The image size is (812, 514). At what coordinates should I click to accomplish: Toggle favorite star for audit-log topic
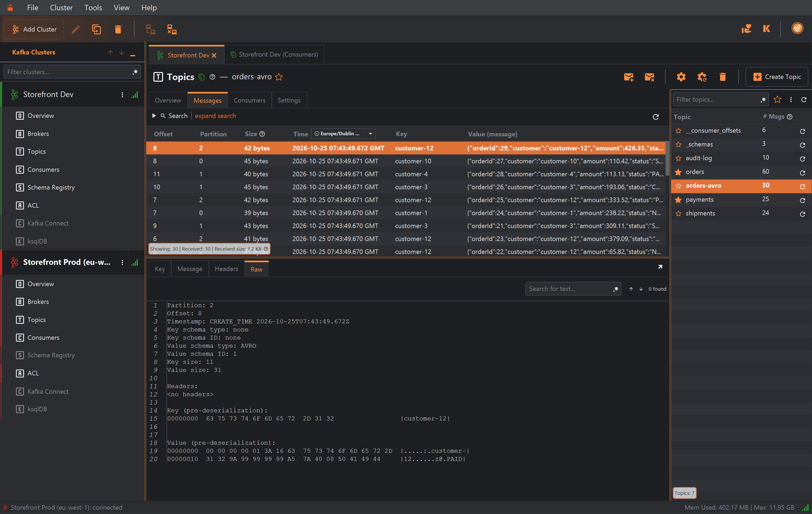tap(679, 158)
